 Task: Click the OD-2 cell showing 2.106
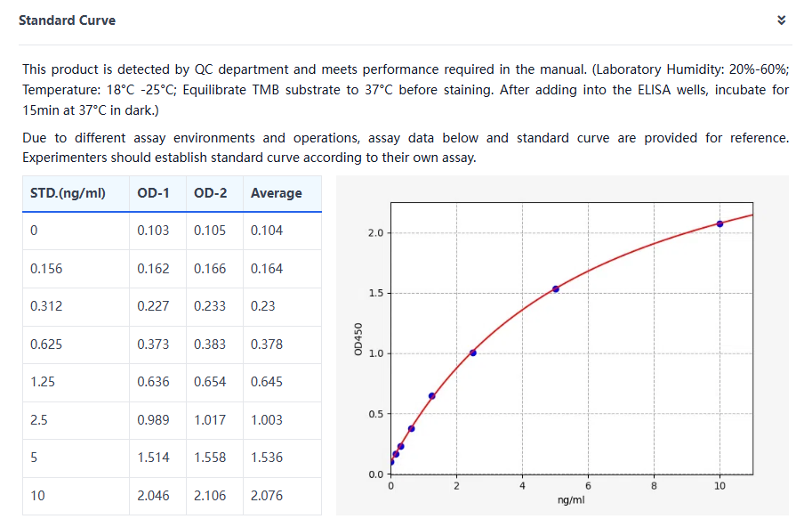210,496
